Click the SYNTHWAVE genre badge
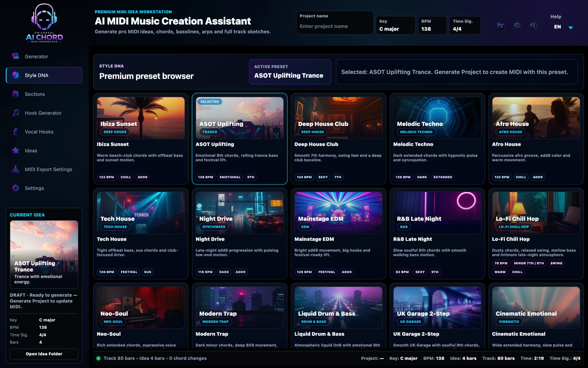 pos(214,227)
